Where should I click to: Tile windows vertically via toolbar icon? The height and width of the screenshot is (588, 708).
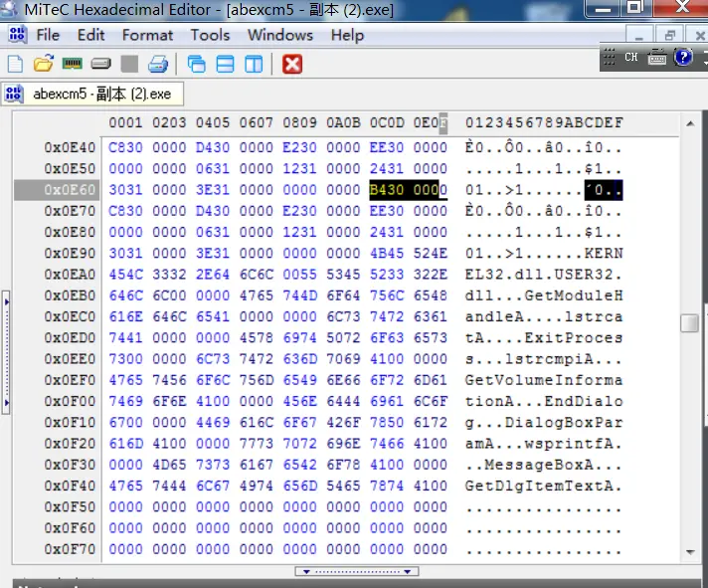[x=254, y=65]
